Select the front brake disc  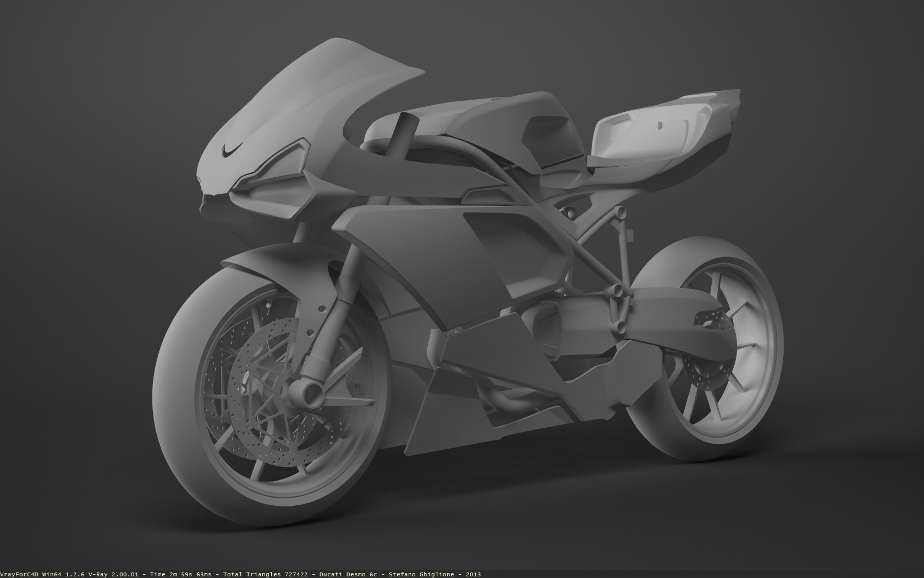[x=258, y=385]
